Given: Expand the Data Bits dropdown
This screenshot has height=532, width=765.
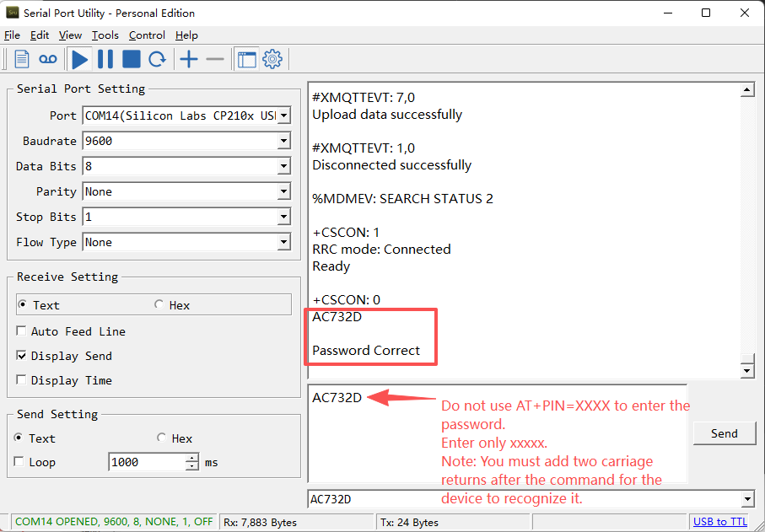Looking at the screenshot, I should tap(283, 167).
